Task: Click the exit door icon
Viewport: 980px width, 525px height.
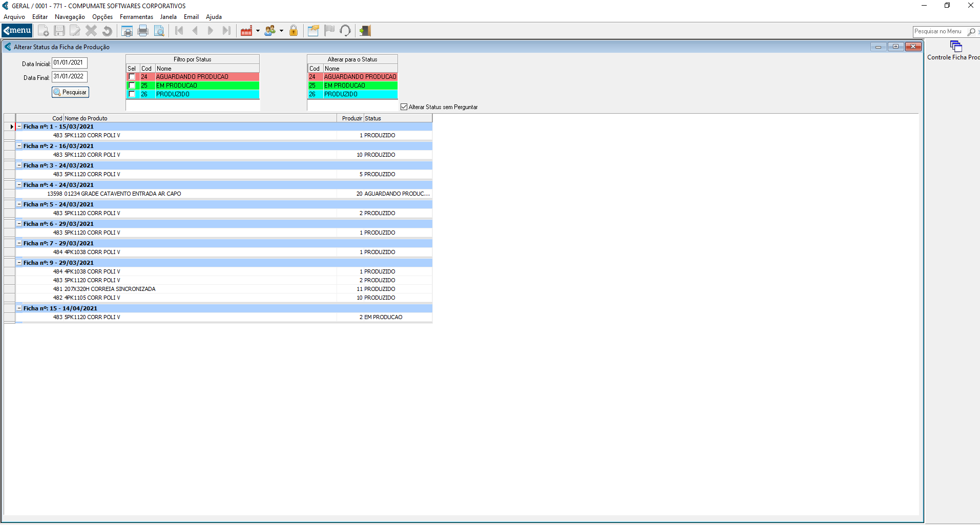Action: pyautogui.click(x=365, y=31)
